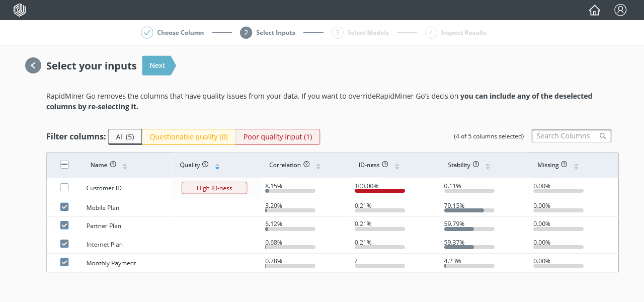This screenshot has height=302, width=644.
Task: Toggle the select-all header checkbox
Action: (x=64, y=165)
